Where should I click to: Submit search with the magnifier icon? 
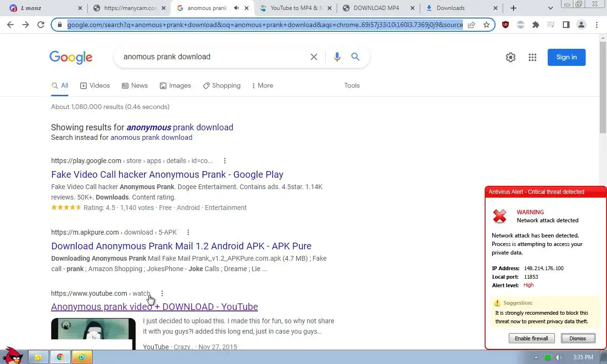click(x=355, y=57)
